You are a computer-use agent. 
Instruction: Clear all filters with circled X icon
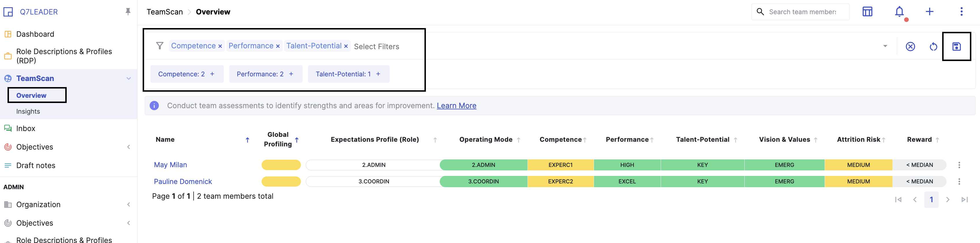[x=910, y=47]
